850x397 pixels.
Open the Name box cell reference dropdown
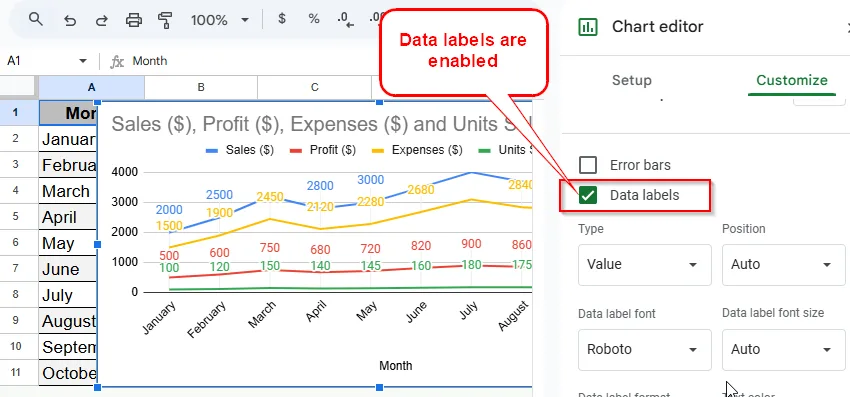click(82, 61)
